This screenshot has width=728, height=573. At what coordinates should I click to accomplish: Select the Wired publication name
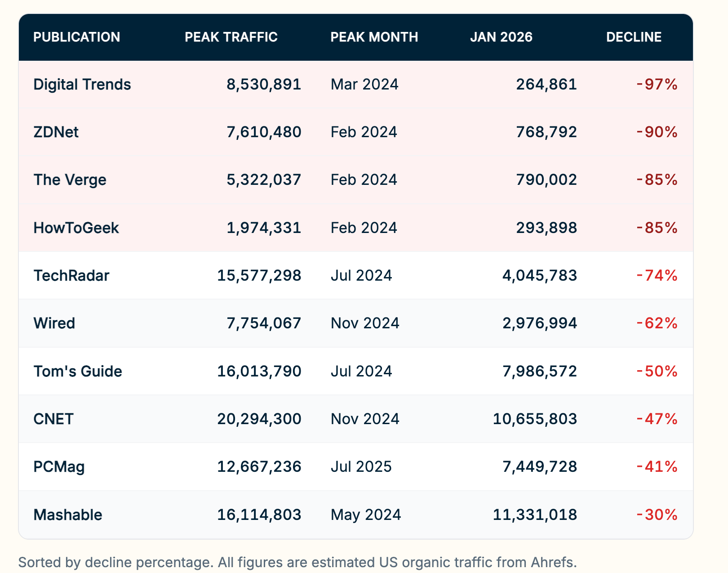tap(54, 323)
